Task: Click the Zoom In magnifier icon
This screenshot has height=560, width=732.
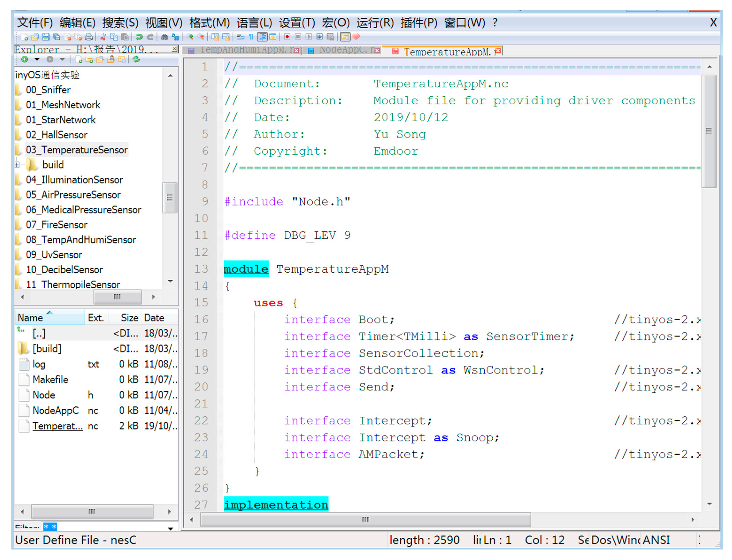Action: (x=190, y=37)
